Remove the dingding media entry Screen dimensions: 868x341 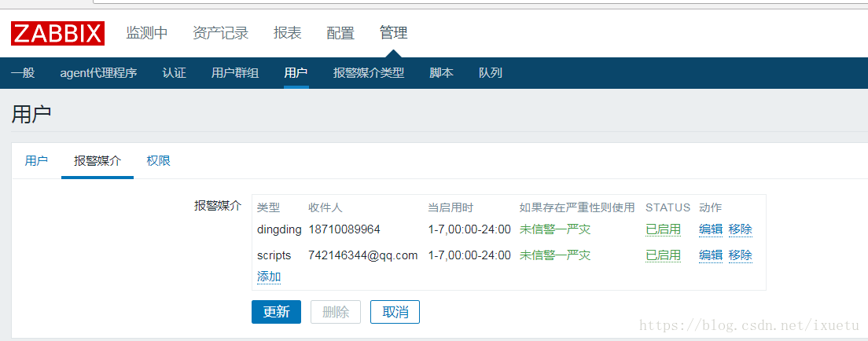coord(740,229)
